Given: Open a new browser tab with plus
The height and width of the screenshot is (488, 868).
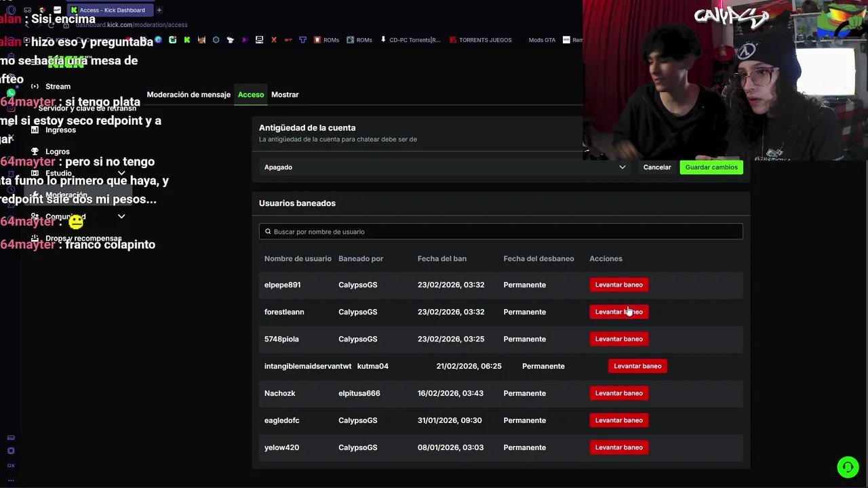Looking at the screenshot, I should pos(159,10).
